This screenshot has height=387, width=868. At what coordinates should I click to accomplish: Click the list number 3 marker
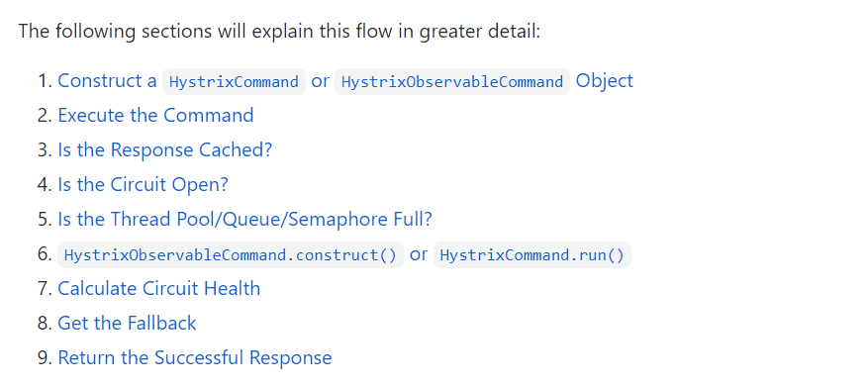[x=45, y=150]
